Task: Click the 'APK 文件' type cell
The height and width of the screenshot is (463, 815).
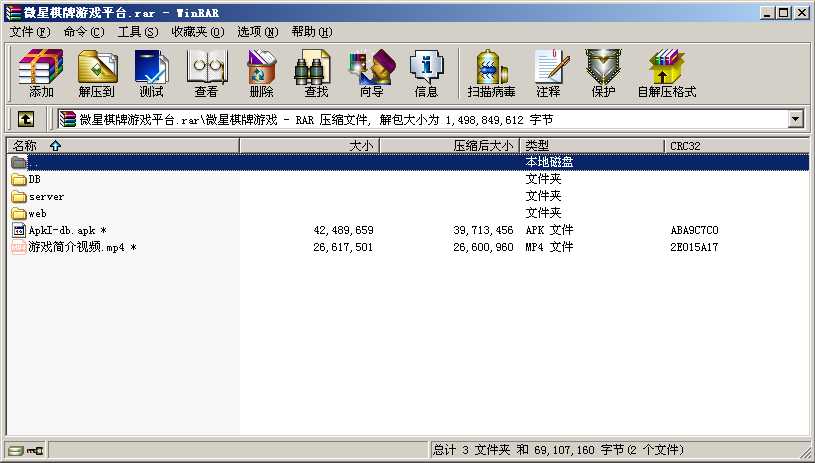Action: pos(549,230)
